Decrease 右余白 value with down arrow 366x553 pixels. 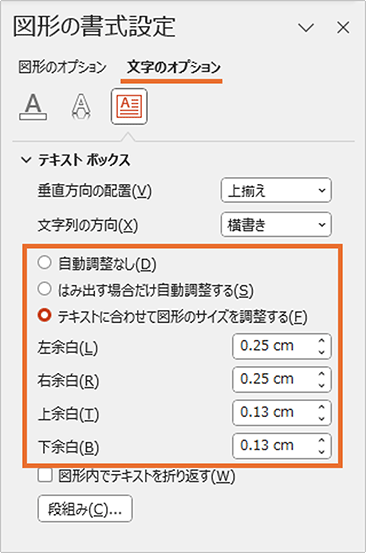321,385
